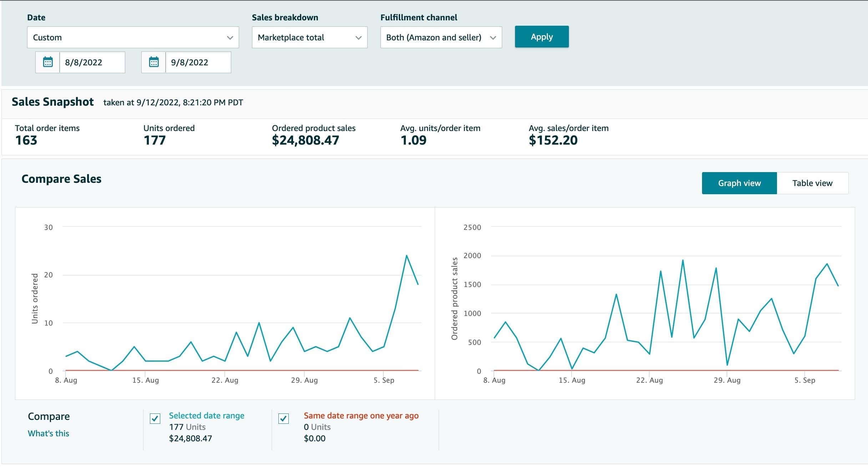The width and height of the screenshot is (868, 467).
Task: Open the end date calendar icon
Action: point(153,62)
